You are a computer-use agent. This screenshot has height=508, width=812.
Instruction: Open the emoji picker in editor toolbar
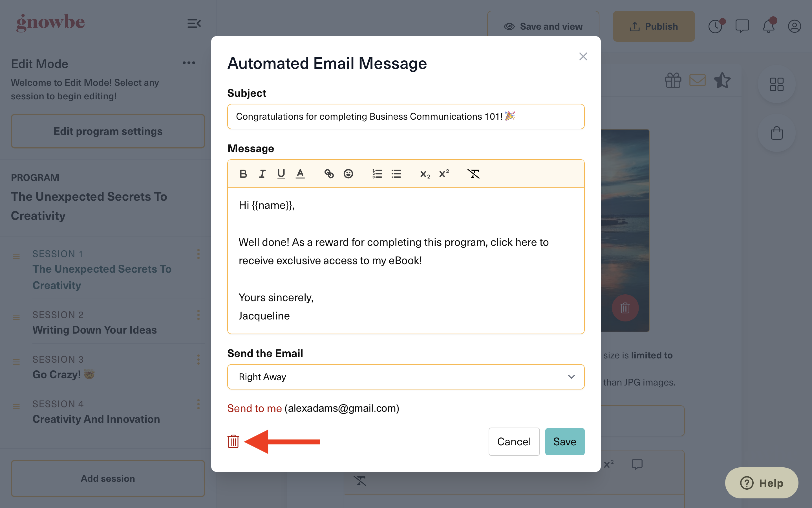tap(348, 174)
